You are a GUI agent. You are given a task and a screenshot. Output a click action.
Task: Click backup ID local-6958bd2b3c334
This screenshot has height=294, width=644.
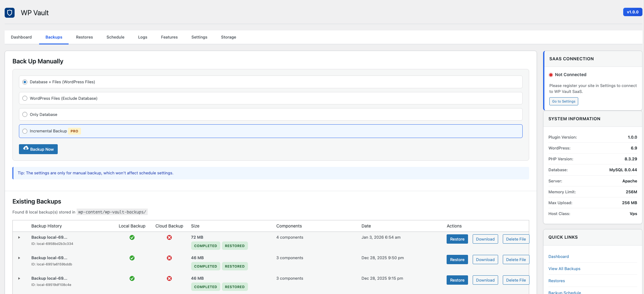click(x=52, y=244)
